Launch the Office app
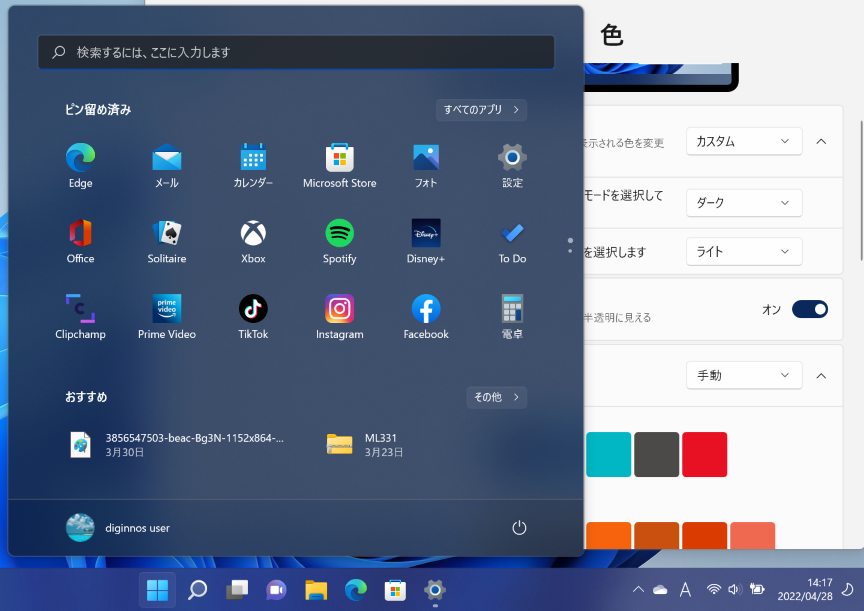Viewport: 864px width, 611px height. [x=80, y=241]
